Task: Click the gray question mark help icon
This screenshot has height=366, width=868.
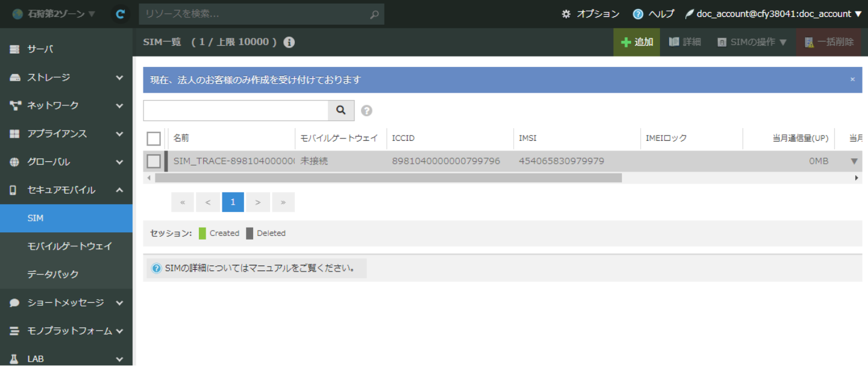Action: (366, 111)
